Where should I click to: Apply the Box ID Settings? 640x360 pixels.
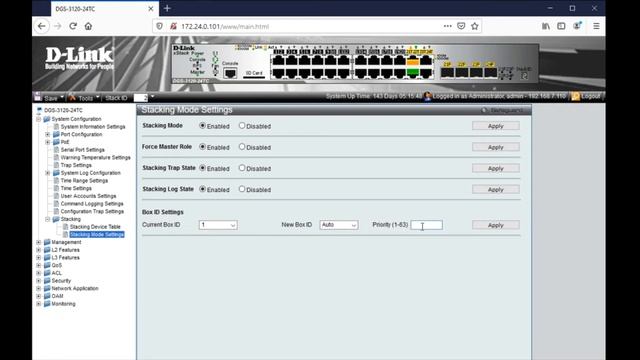(496, 225)
